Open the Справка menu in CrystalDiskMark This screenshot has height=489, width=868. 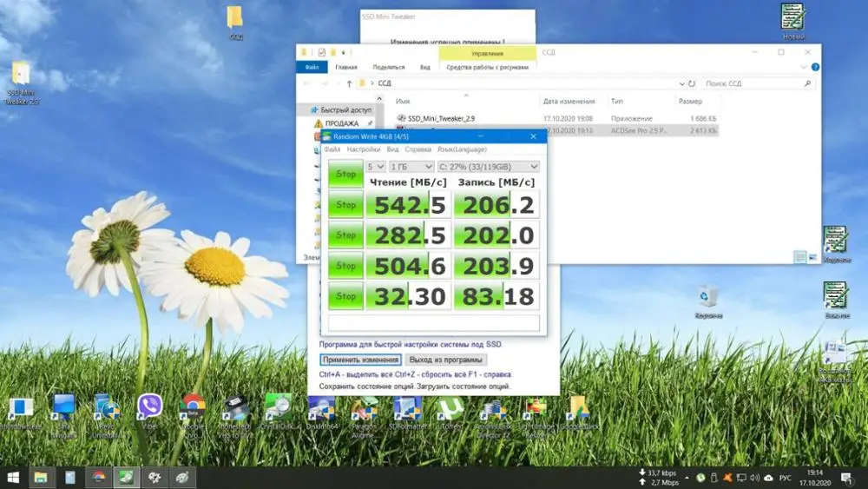(418, 149)
